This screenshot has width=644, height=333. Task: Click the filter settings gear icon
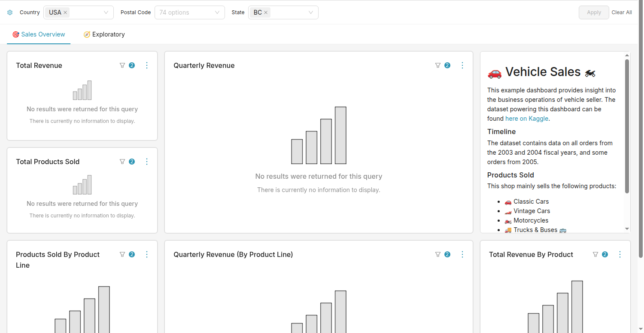pos(10,12)
